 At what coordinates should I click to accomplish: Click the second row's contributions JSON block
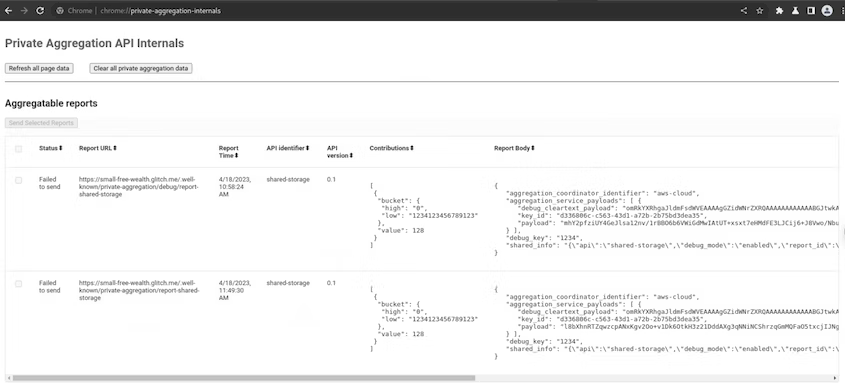(424, 319)
